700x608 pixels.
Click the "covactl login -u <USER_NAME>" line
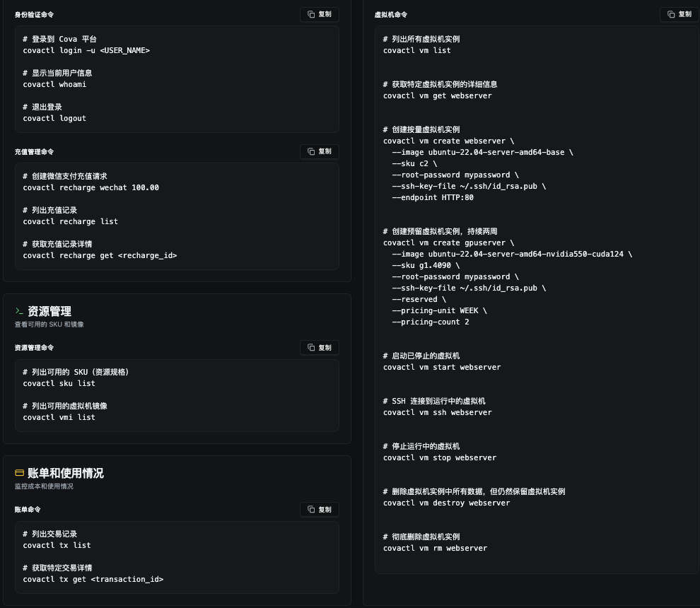click(86, 50)
